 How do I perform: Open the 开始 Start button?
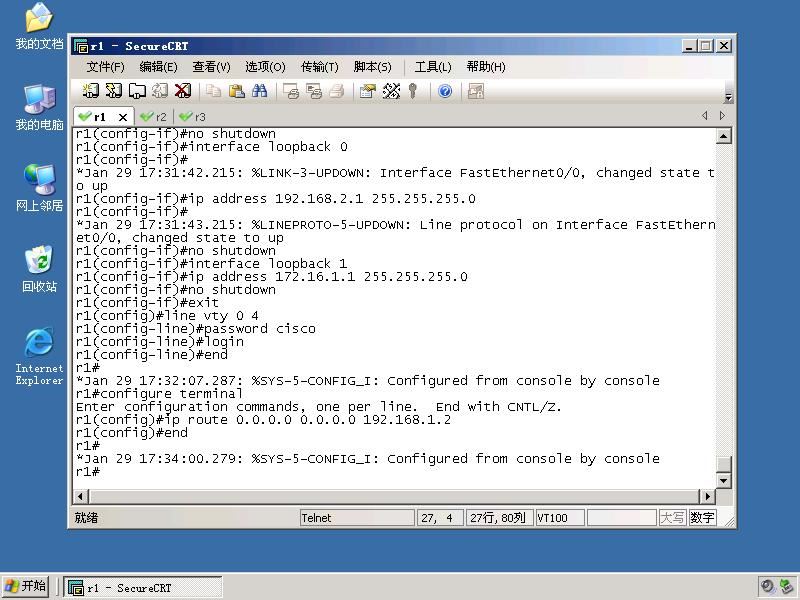tap(26, 586)
